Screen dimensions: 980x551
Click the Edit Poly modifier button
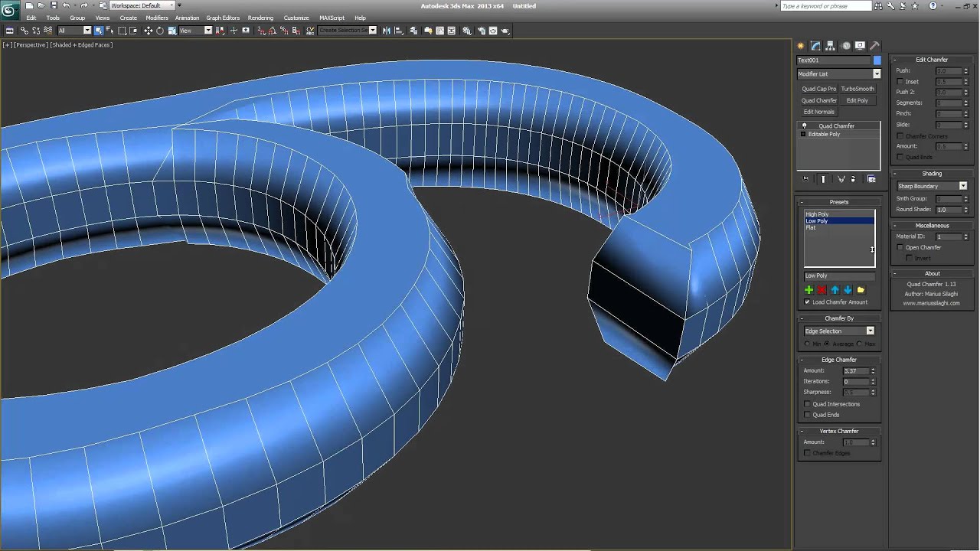click(857, 100)
